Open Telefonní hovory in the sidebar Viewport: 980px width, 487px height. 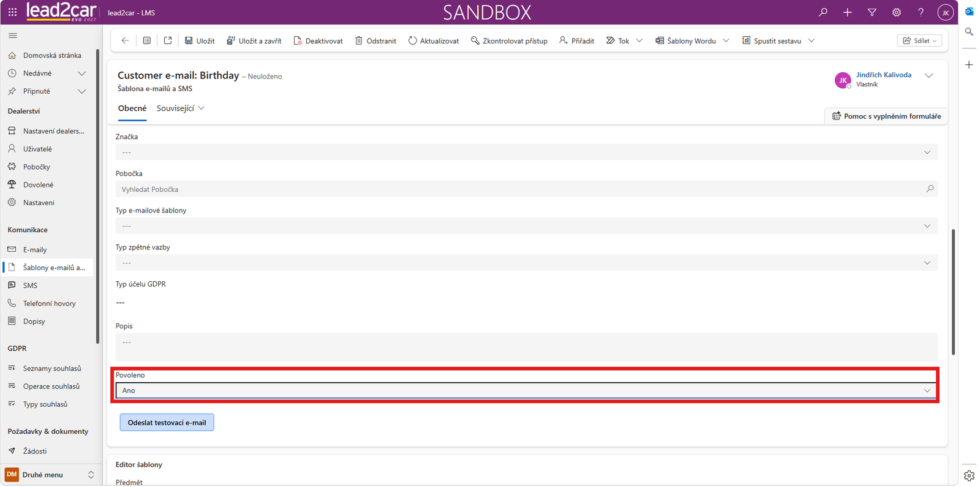[48, 303]
